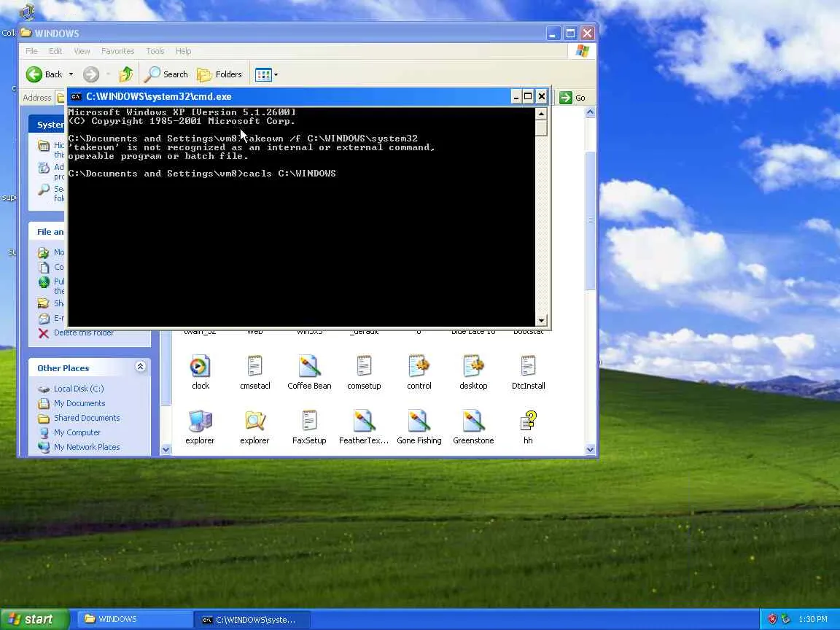840x630 pixels.
Task: Click the Go button beside address bar
Action: coord(572,98)
